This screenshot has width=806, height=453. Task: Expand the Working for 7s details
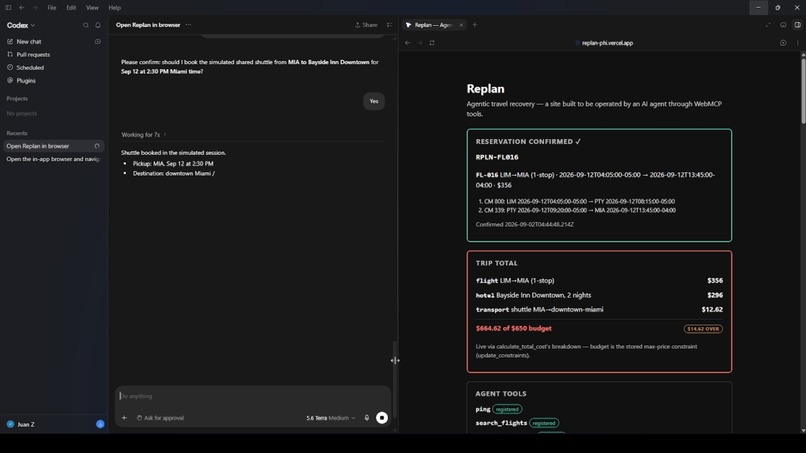tap(143, 135)
